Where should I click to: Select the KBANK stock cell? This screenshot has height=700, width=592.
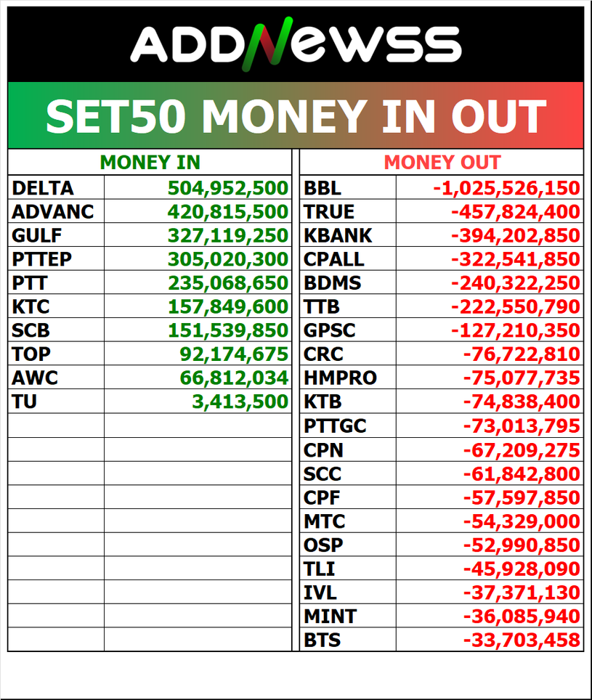(338, 236)
